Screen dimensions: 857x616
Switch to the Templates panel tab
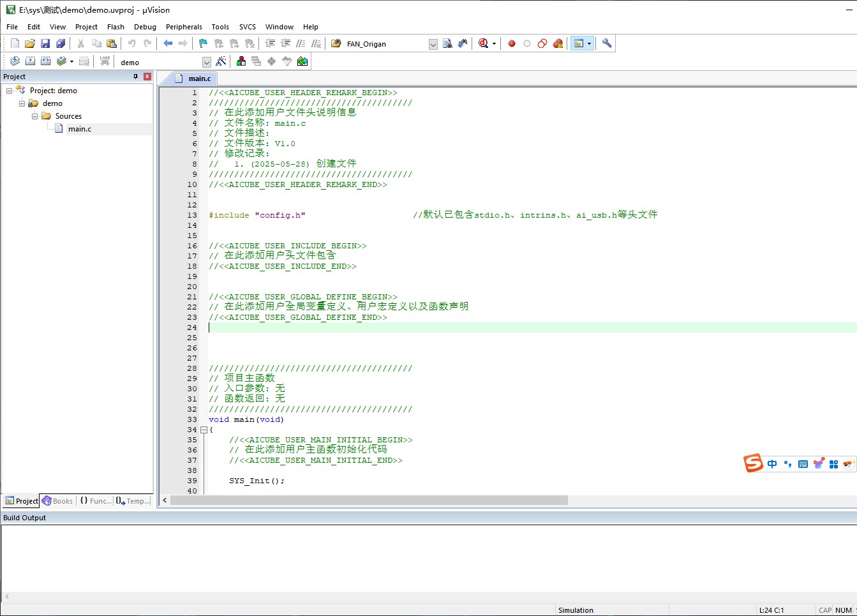point(133,501)
